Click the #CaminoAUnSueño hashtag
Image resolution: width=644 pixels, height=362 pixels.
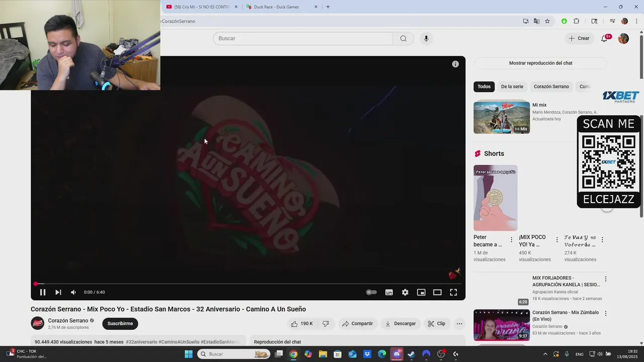[179, 342]
